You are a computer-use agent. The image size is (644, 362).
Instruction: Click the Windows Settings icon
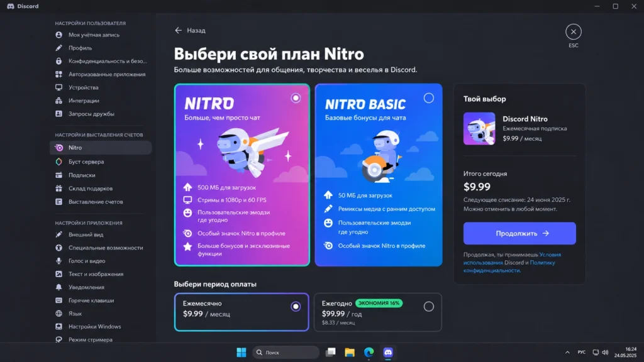pyautogui.click(x=58, y=327)
